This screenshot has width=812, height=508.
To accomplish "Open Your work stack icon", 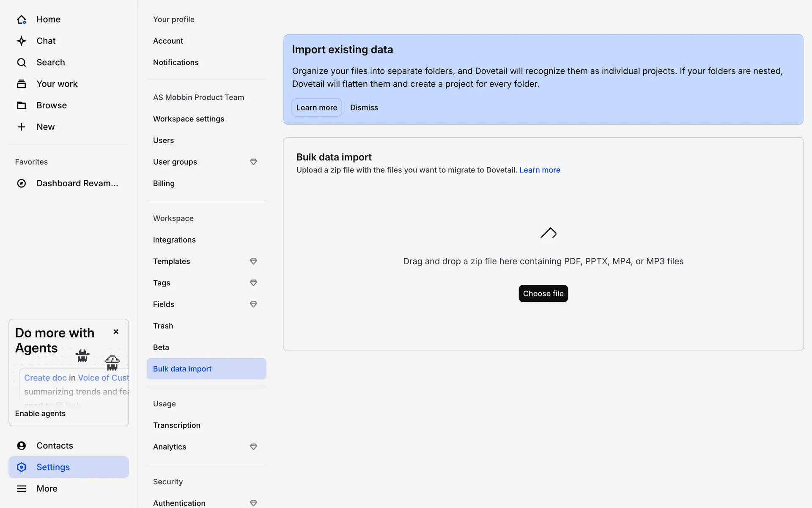I will point(22,84).
